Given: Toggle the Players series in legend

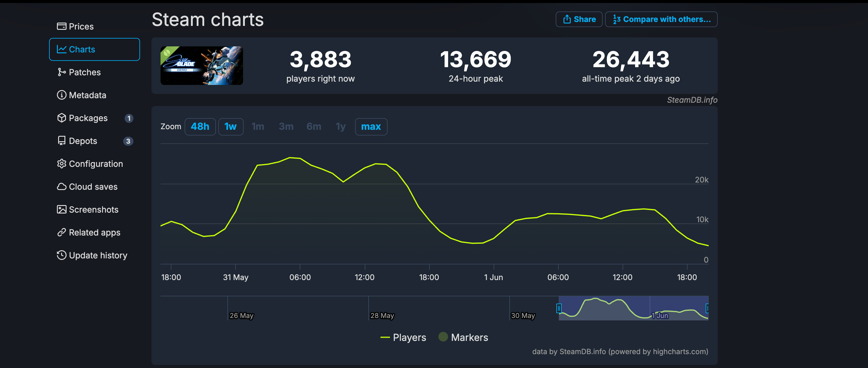Looking at the screenshot, I should point(409,337).
